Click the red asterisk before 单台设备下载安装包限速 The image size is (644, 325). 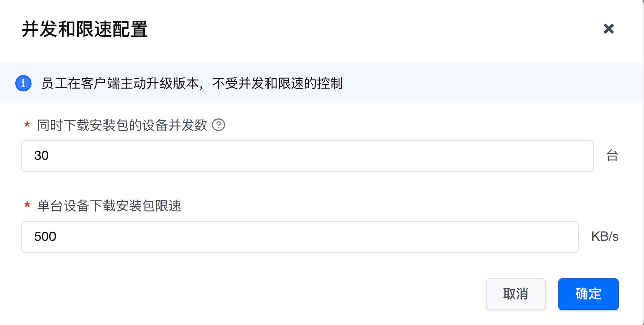27,206
